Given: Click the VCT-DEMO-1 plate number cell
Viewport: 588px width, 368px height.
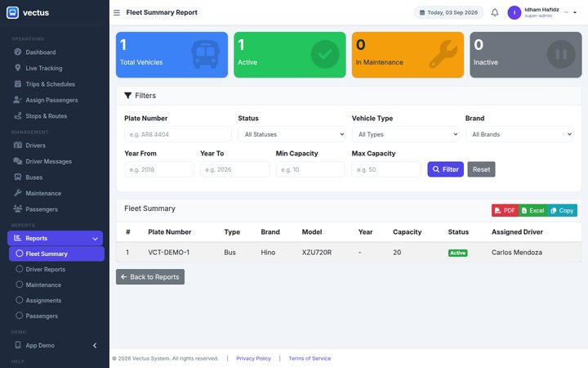Looking at the screenshot, I should coord(169,253).
